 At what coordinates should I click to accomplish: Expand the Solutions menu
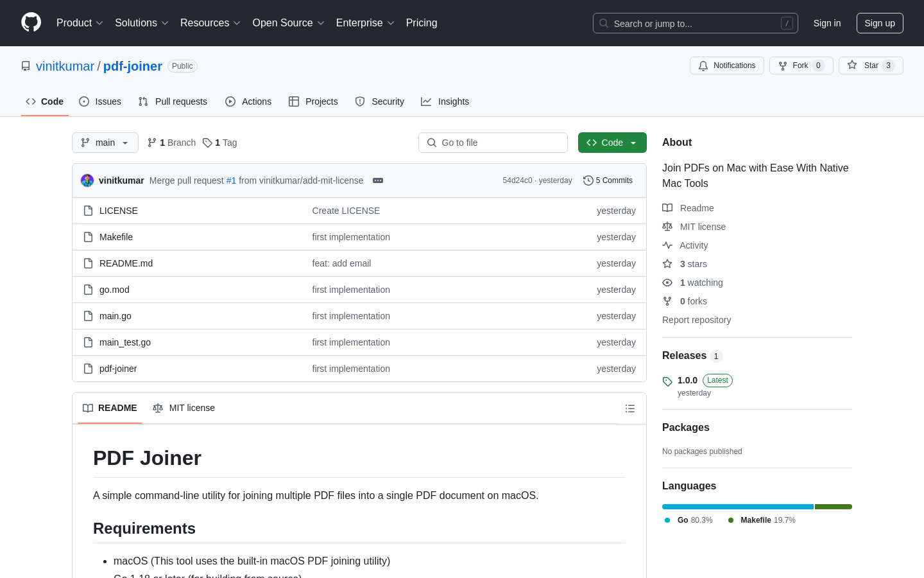tap(142, 22)
